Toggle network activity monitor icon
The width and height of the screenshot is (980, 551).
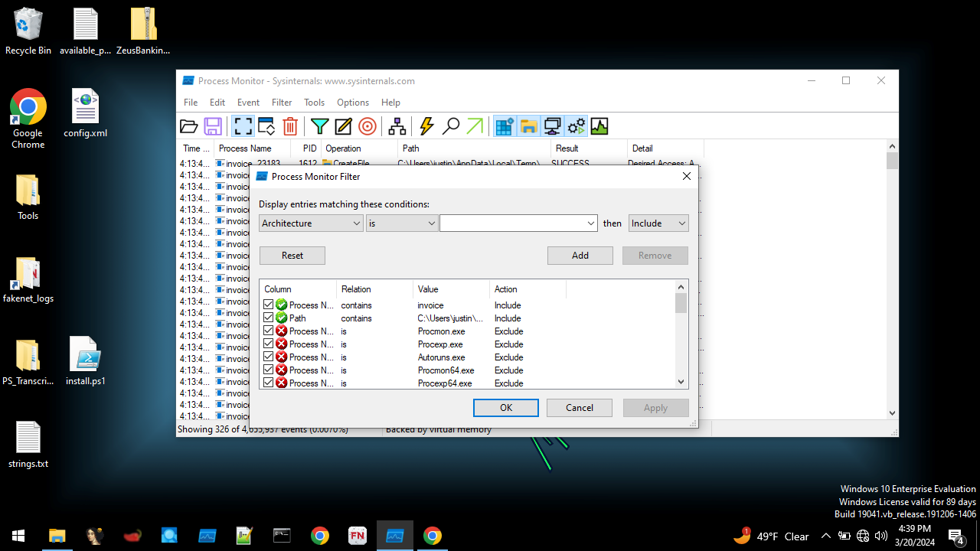pyautogui.click(x=552, y=126)
